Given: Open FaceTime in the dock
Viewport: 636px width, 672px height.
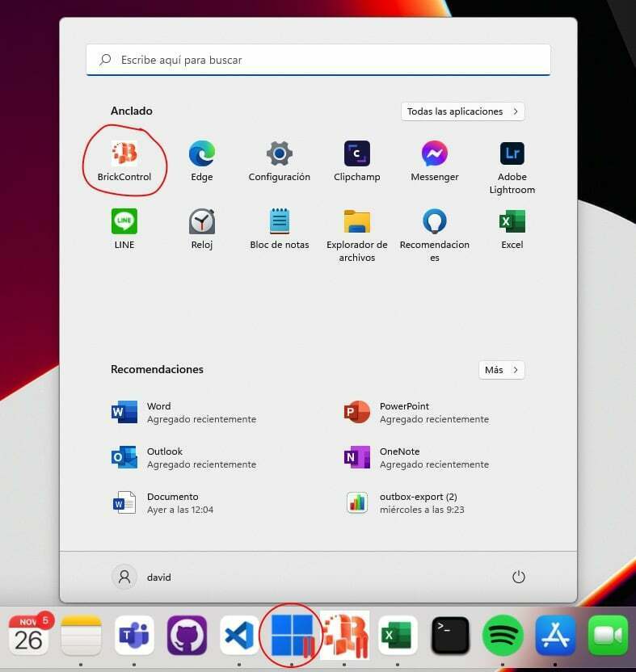Looking at the screenshot, I should 609,636.
